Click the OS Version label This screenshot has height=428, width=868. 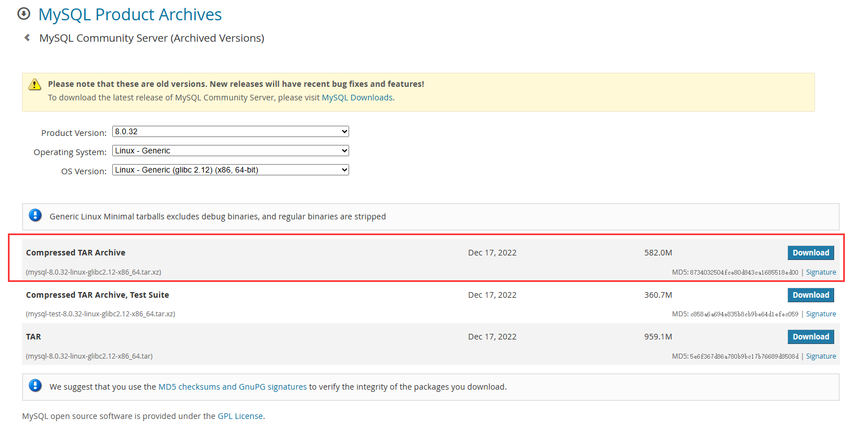(84, 171)
